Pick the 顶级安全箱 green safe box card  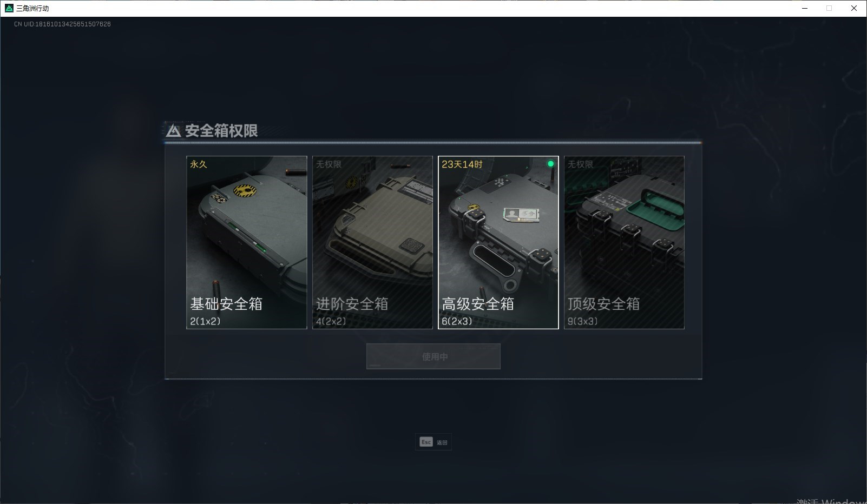pyautogui.click(x=624, y=242)
